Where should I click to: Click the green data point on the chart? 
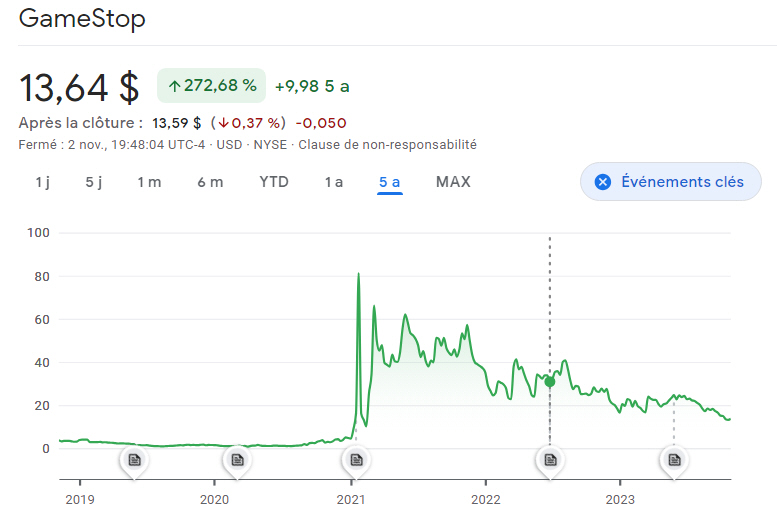point(549,382)
